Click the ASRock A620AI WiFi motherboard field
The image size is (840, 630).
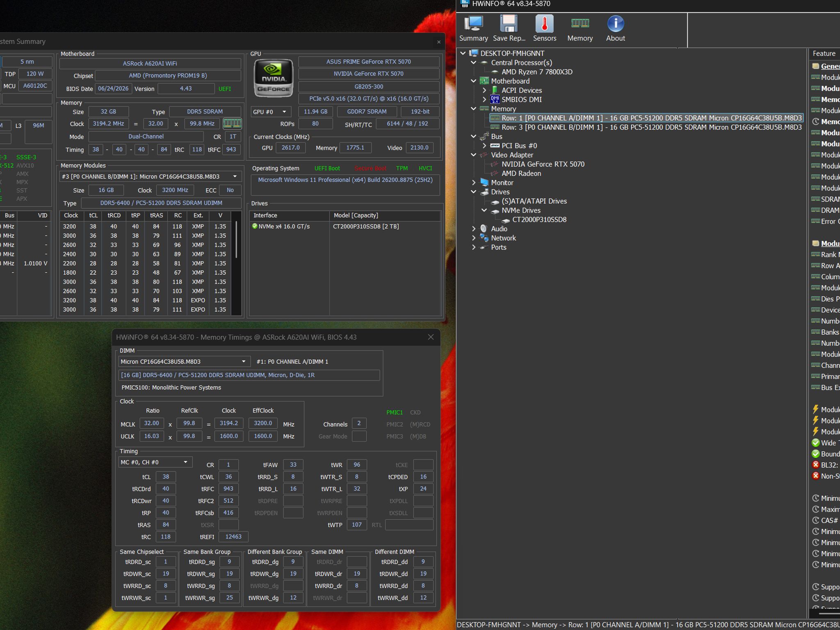point(150,64)
